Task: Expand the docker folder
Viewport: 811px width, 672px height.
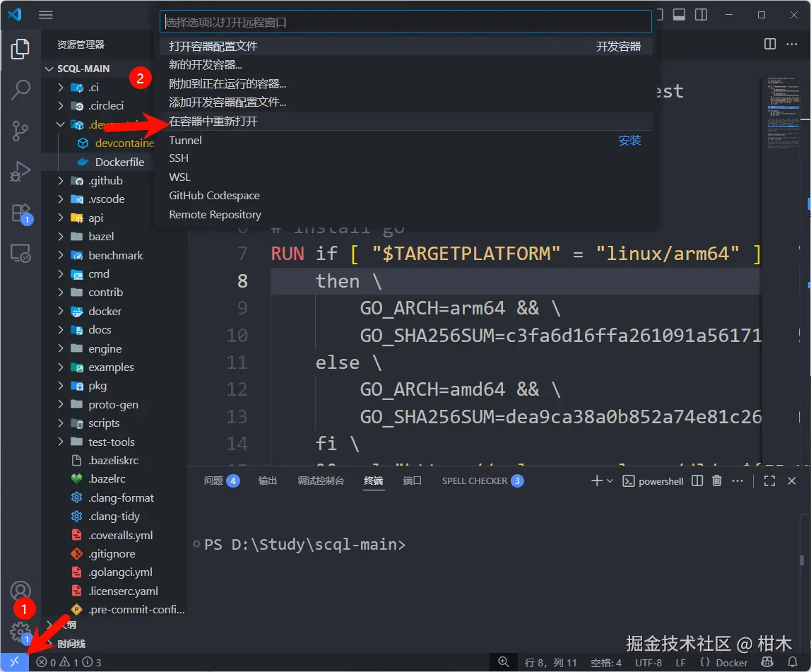Action: coord(61,311)
